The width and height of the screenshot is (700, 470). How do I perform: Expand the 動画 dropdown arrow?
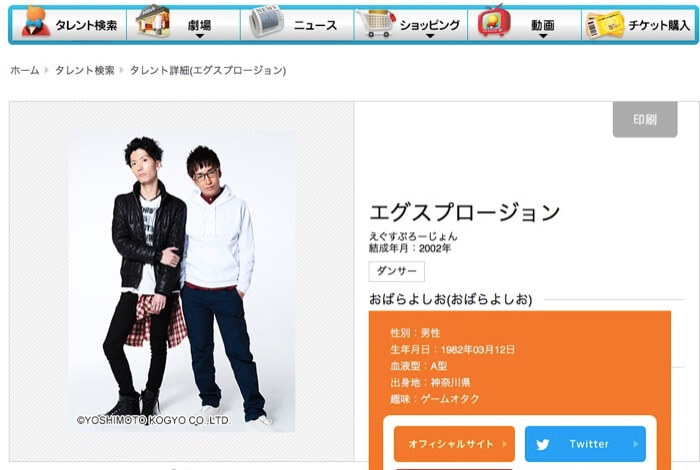pos(543,36)
